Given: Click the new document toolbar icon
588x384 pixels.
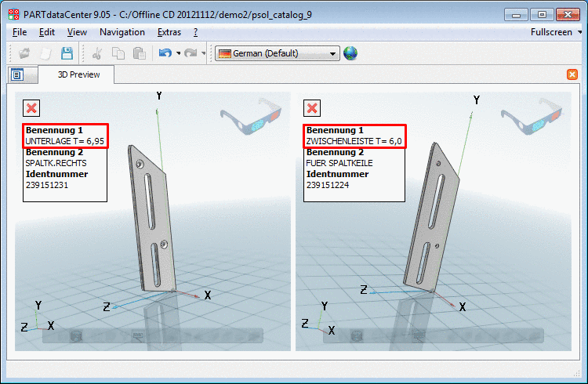Looking at the screenshot, I should click(45, 53).
